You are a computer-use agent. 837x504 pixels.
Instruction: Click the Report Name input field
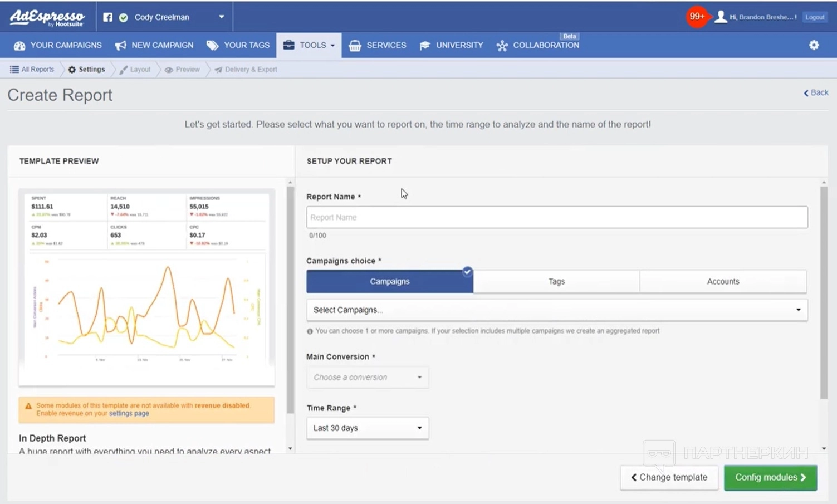click(556, 218)
